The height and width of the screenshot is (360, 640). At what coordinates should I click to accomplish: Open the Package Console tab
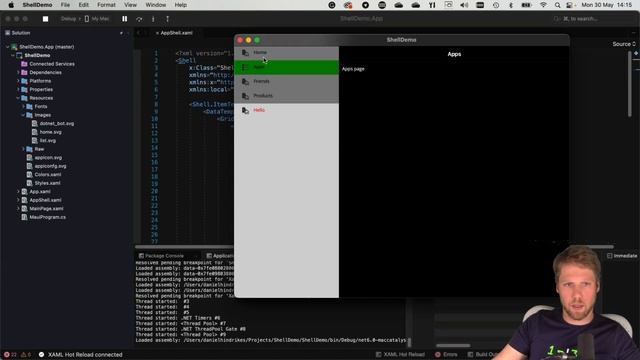[162, 256]
